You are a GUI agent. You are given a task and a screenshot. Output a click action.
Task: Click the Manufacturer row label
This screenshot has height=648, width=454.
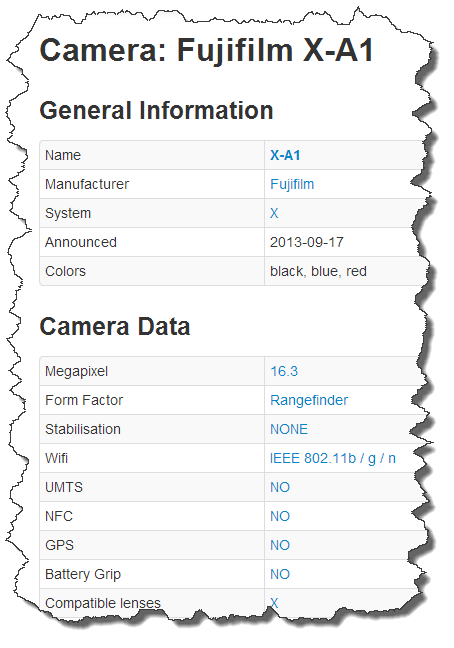[x=87, y=184]
